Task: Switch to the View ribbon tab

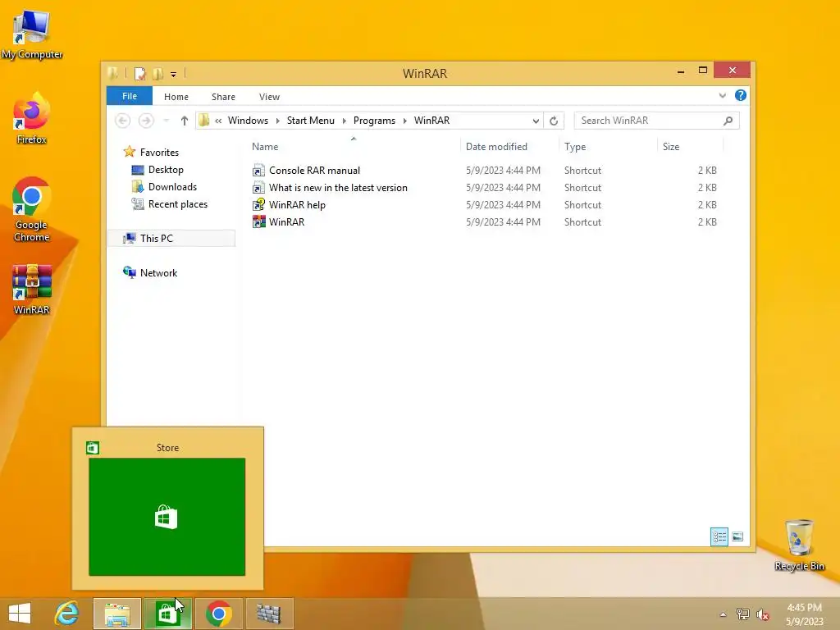Action: click(x=269, y=97)
